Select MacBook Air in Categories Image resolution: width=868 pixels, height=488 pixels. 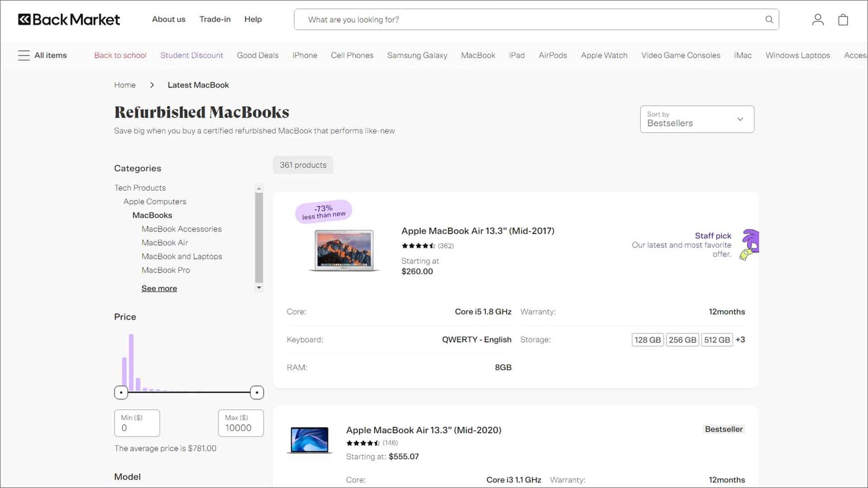click(165, 243)
